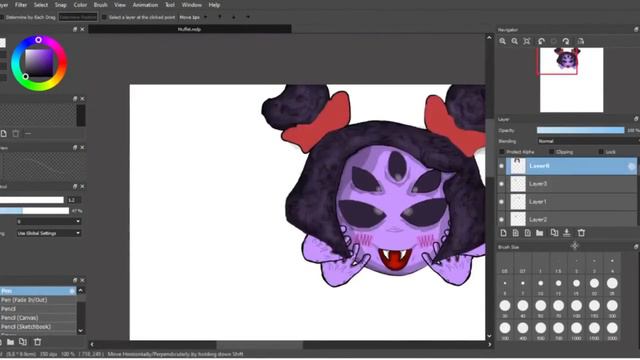Float the Navigator panel
640x360 pixels.
[636, 30]
